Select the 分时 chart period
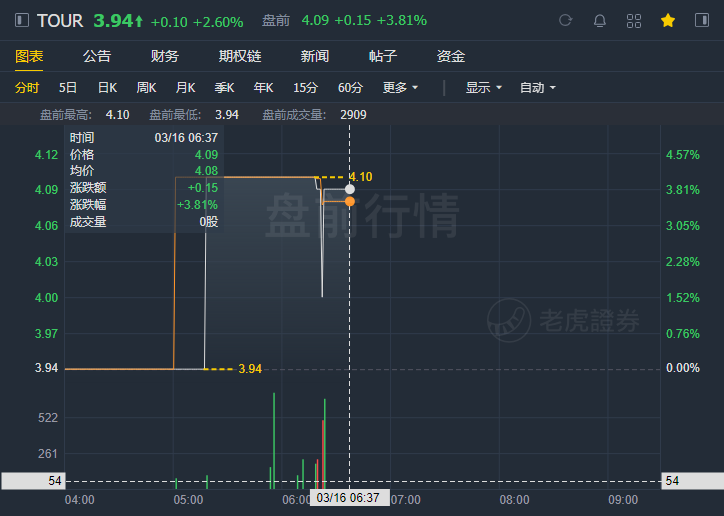This screenshot has height=516, width=724. [x=27, y=87]
